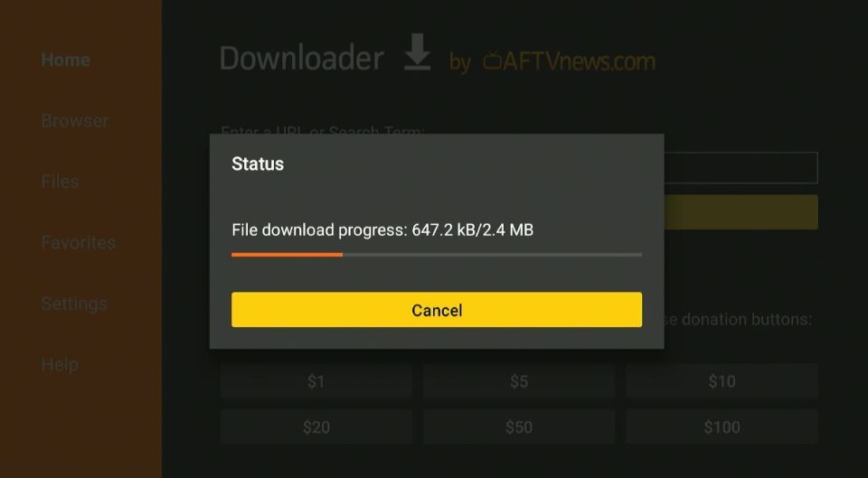
Task: Open Files in the left sidebar
Action: [x=60, y=182]
